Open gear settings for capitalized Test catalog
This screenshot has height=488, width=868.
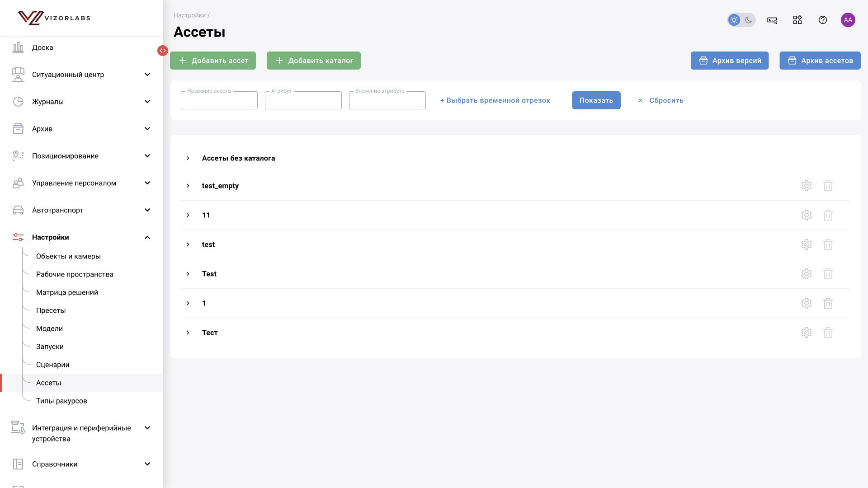point(806,274)
